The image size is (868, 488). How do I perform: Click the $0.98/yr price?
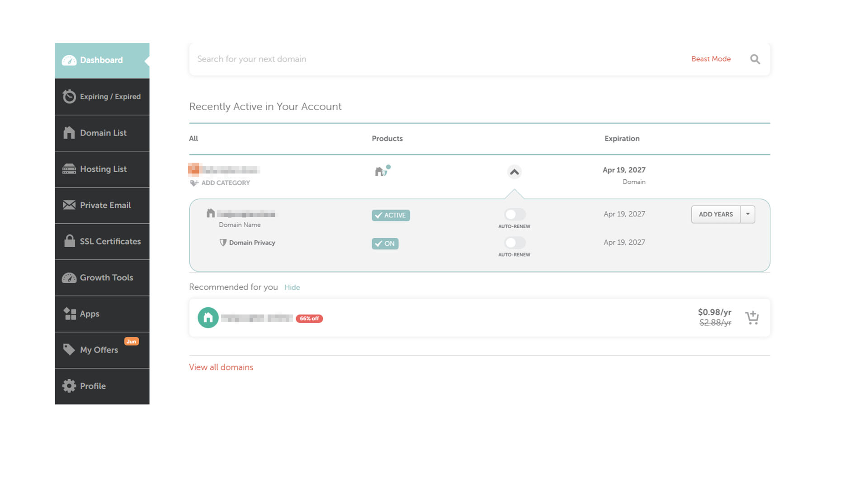coord(714,312)
